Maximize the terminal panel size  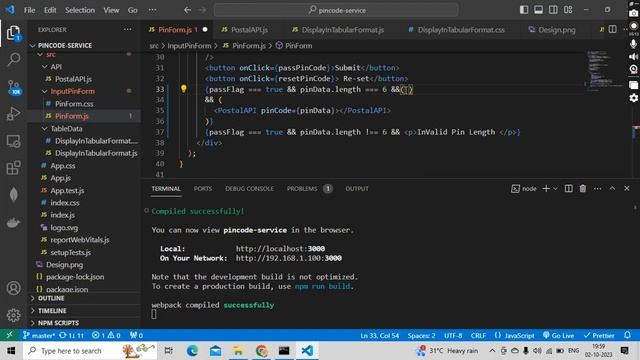pos(612,188)
